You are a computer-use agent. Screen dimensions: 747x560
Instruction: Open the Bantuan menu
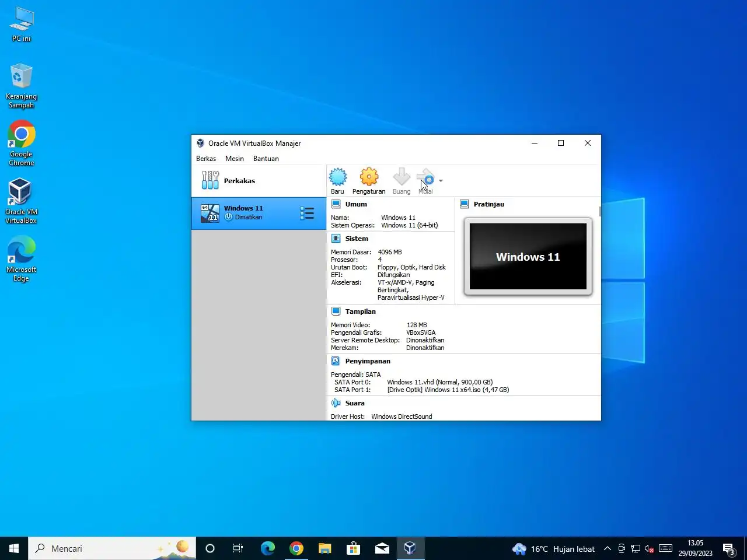click(x=266, y=159)
